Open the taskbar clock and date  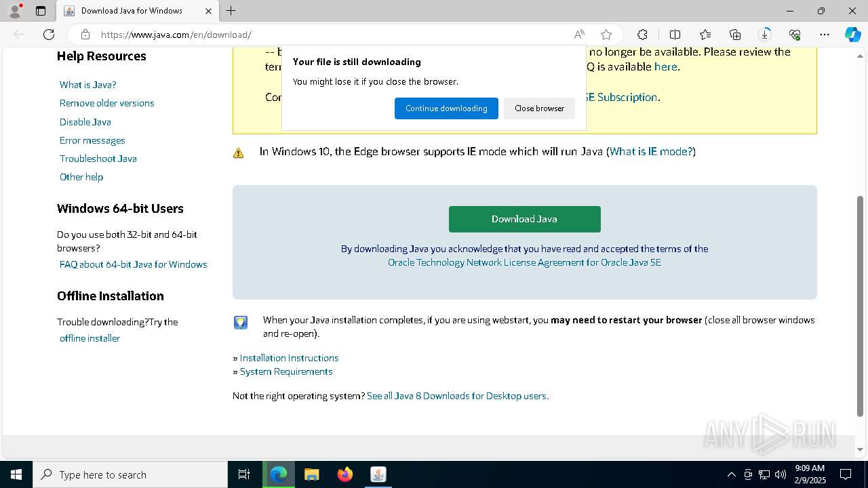click(810, 474)
